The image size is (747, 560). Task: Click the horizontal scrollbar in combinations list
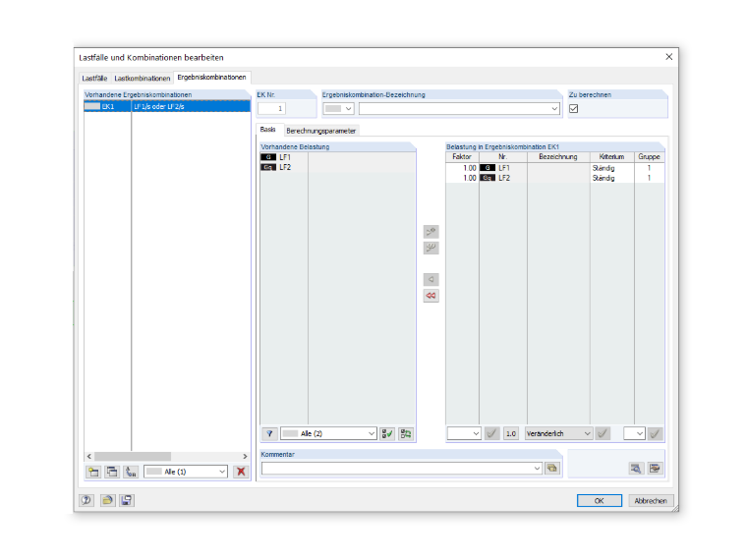coord(133,456)
